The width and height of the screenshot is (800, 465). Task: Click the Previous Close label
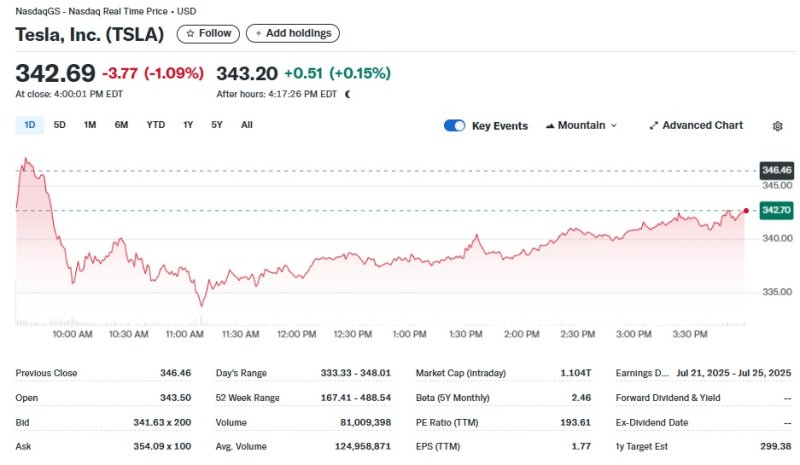[x=46, y=373]
